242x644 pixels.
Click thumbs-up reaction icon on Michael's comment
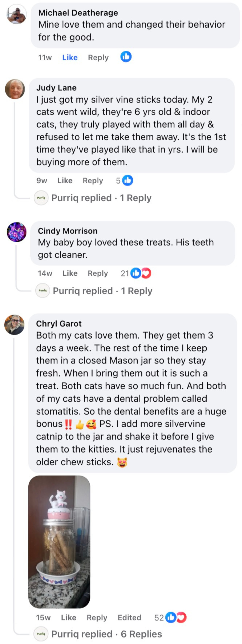point(126,57)
